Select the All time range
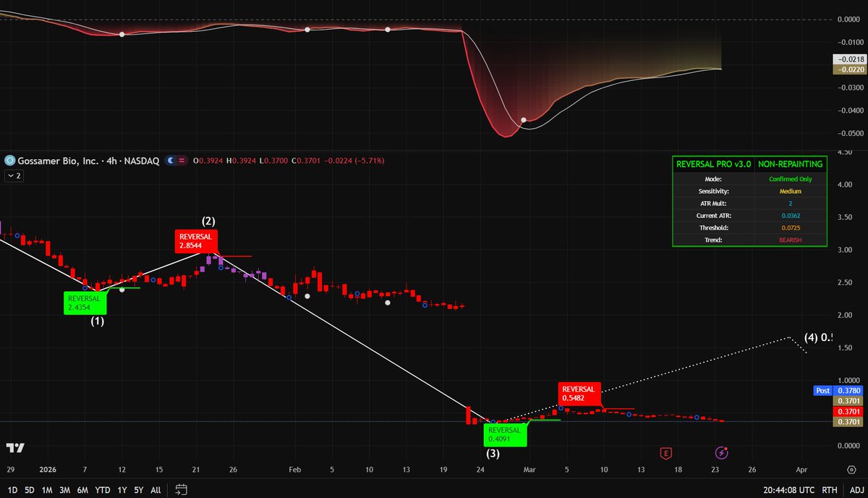This screenshot has height=498, width=868. (156, 490)
